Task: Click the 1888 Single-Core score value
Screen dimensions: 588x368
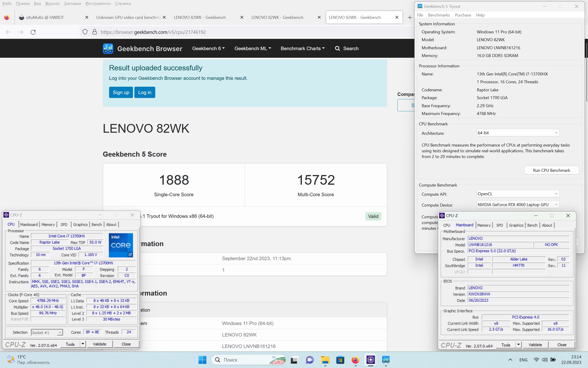Action: tap(174, 180)
